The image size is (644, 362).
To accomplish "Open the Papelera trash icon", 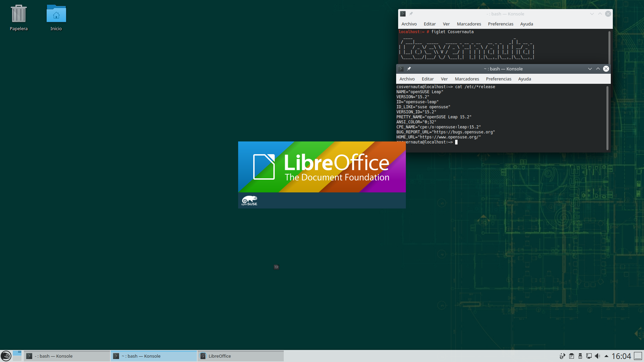I will (19, 18).
